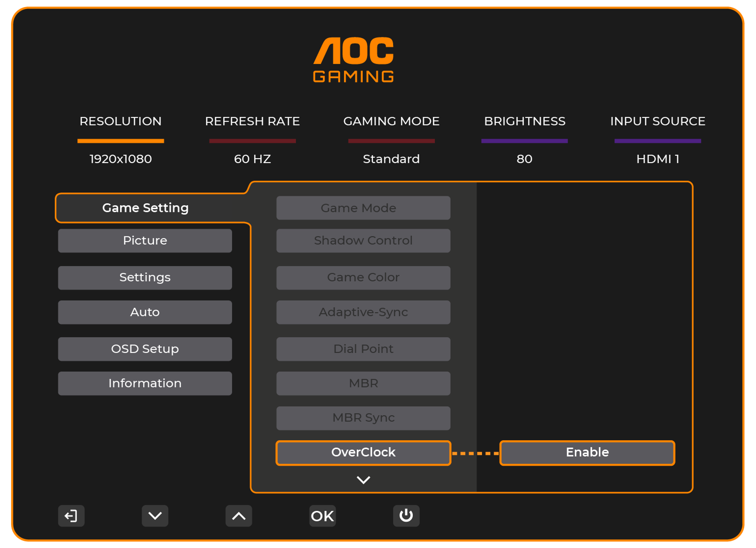The width and height of the screenshot is (756, 548).
Task: Click the BRIGHTNESS heading
Action: pos(524,121)
